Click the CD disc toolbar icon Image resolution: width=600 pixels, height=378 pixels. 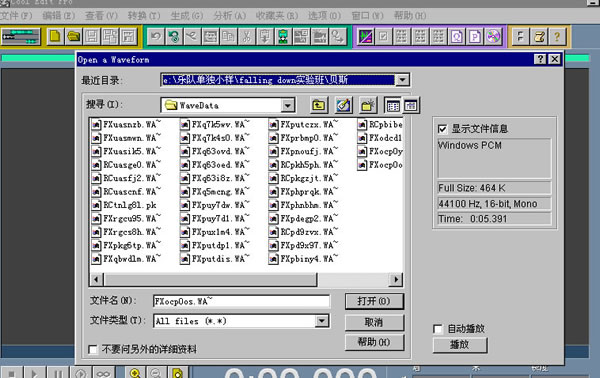coord(493,37)
